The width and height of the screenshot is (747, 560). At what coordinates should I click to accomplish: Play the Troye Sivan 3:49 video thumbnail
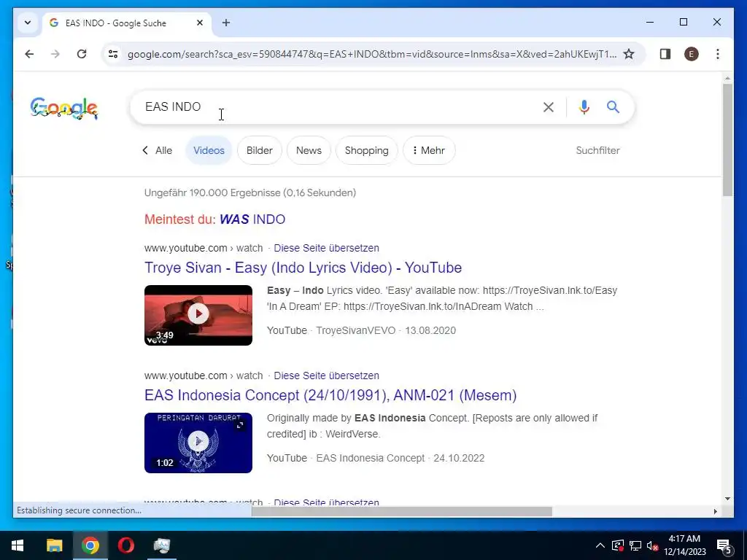tap(198, 315)
